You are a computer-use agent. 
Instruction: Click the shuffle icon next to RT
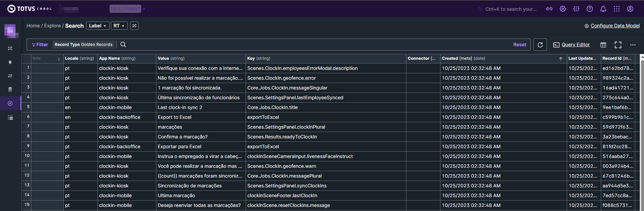click(x=134, y=26)
